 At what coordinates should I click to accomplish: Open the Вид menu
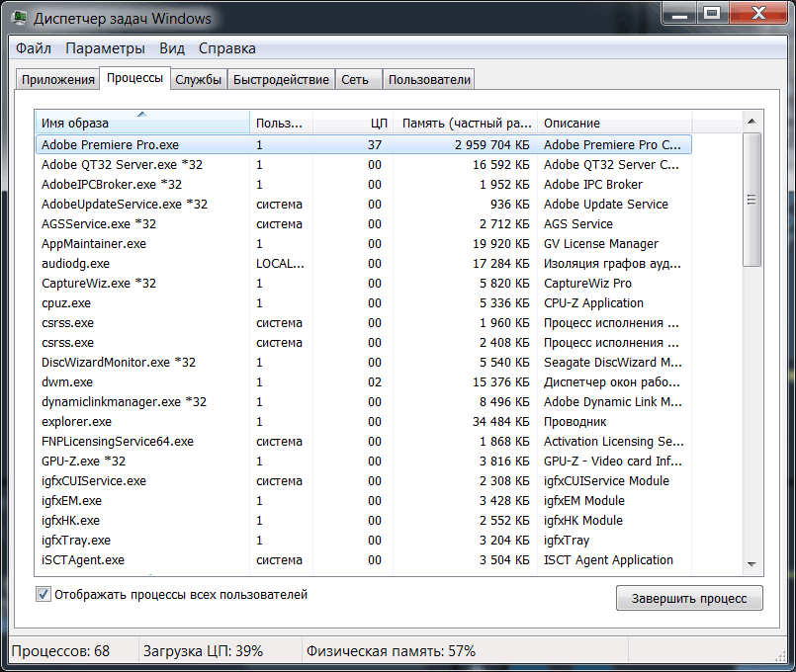(x=172, y=48)
